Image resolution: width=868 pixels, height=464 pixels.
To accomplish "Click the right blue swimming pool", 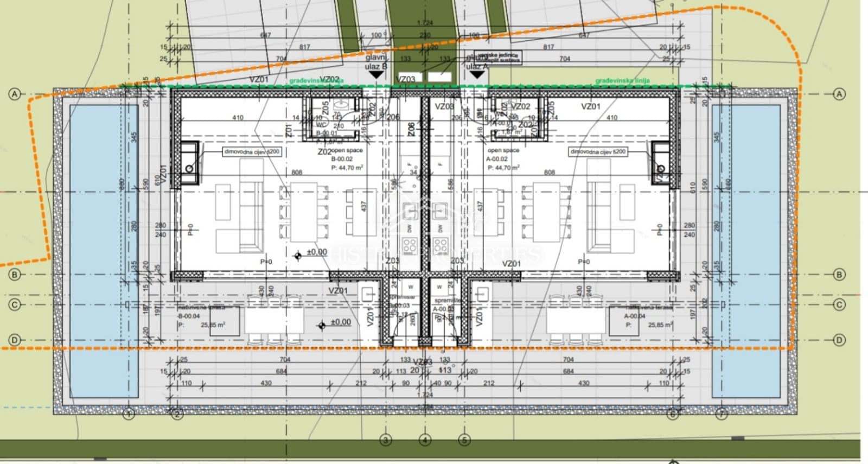I will pyautogui.click(x=745, y=250).
